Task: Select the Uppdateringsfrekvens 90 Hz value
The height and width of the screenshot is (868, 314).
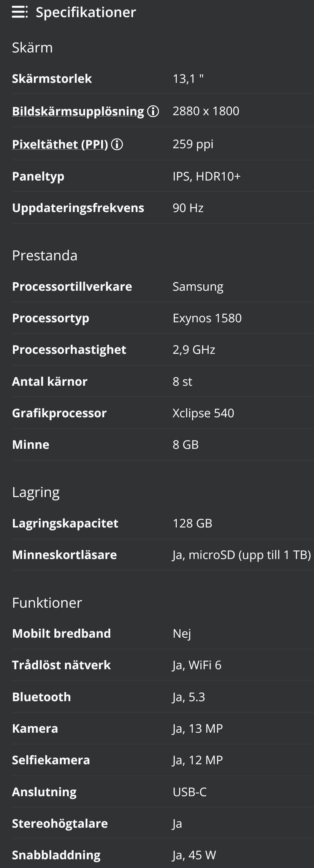Action: coord(188,208)
